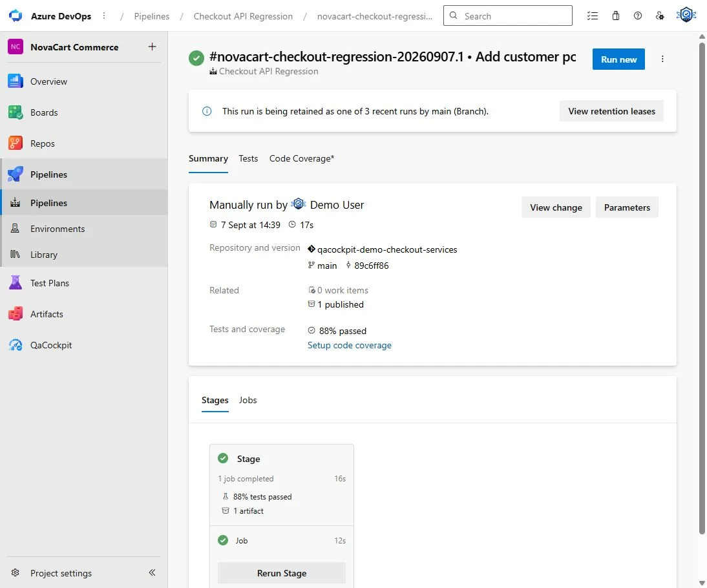Click the '7 Sept at 14:39' timestamp

(250, 225)
